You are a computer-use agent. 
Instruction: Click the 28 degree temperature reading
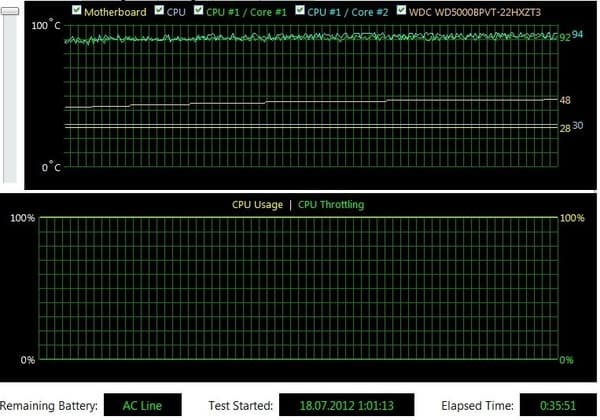(565, 128)
